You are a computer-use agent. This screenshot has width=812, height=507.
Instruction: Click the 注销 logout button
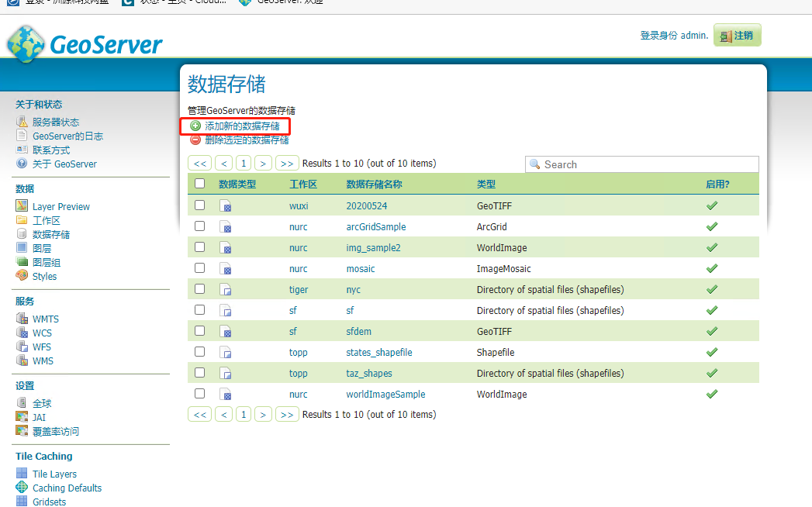click(x=737, y=36)
